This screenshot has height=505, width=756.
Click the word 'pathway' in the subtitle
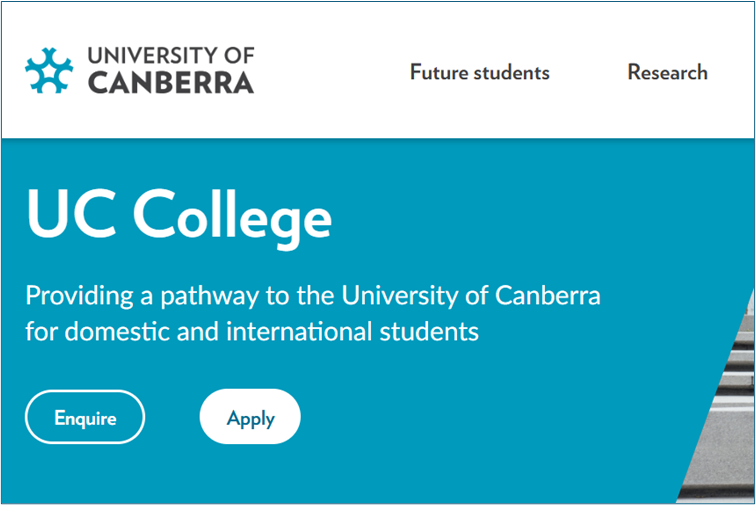pyautogui.click(x=210, y=297)
